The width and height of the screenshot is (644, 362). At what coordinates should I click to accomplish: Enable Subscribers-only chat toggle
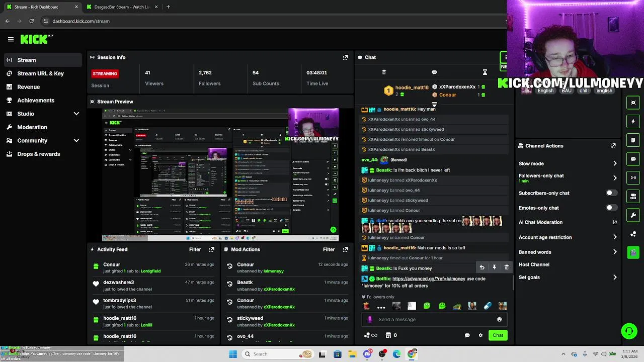coord(611,193)
